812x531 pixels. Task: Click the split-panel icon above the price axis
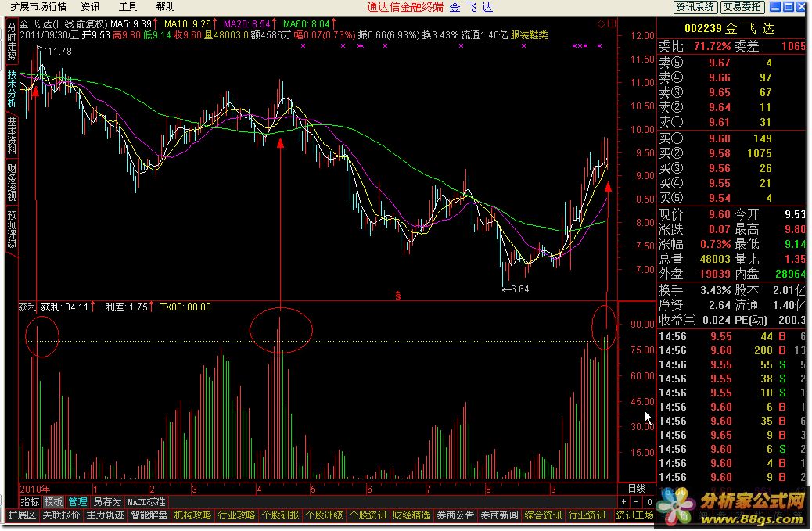[612, 23]
